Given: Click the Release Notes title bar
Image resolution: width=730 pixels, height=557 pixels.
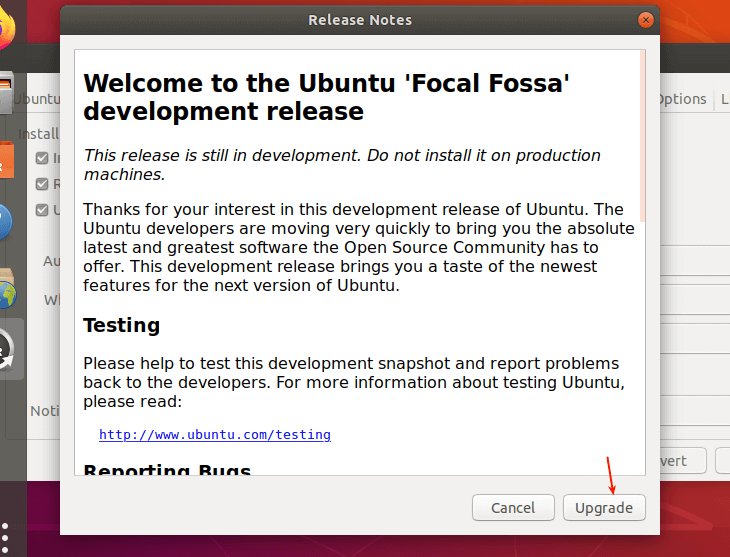Looking at the screenshot, I should click(x=360, y=20).
